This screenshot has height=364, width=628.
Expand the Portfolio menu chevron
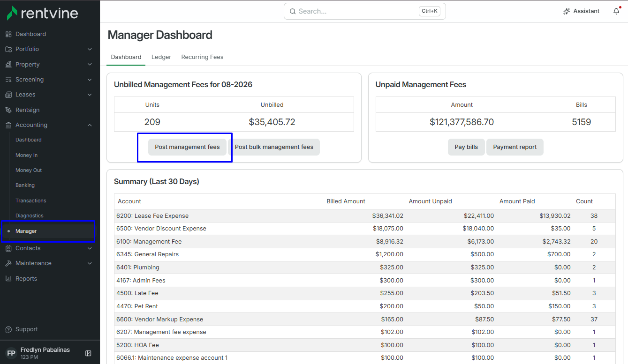coord(90,49)
